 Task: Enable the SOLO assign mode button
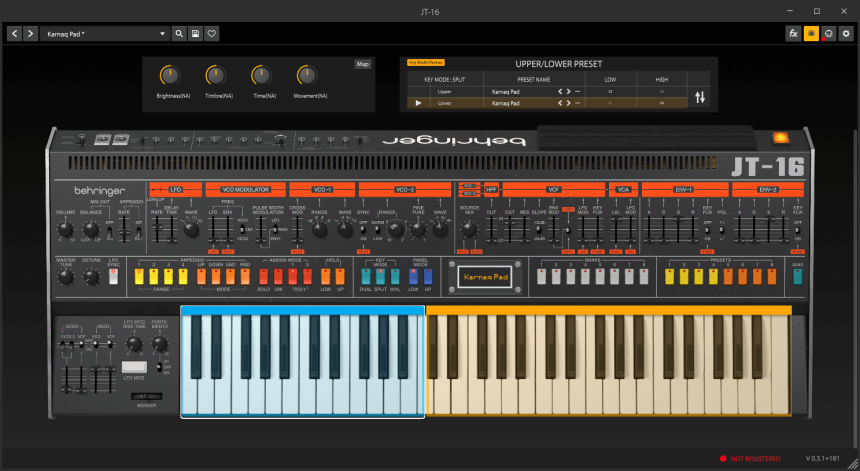click(x=264, y=276)
